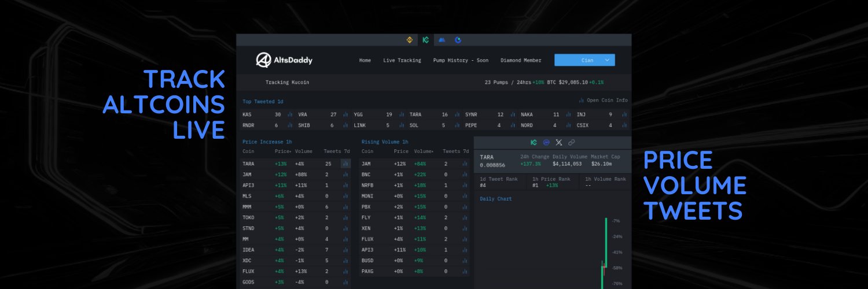868x289 pixels.
Task: Click the chain link icon in coin info panel
Action: pos(572,142)
